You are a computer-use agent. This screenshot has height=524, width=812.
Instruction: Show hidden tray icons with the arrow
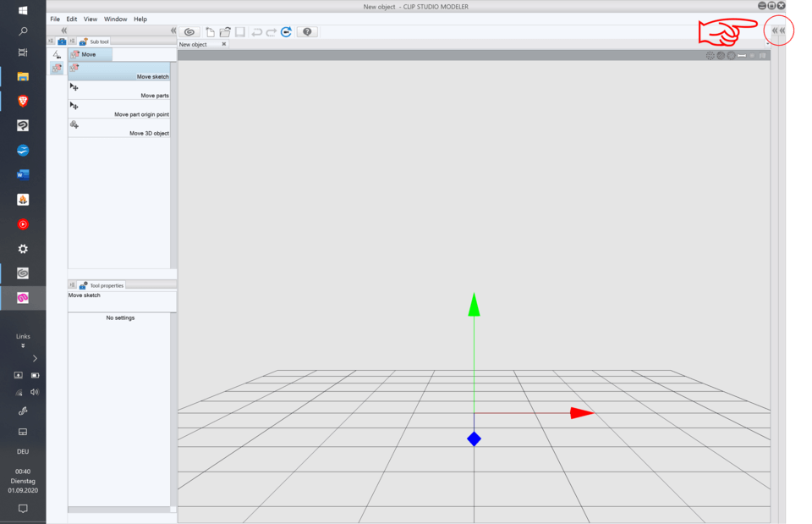[x=35, y=358]
